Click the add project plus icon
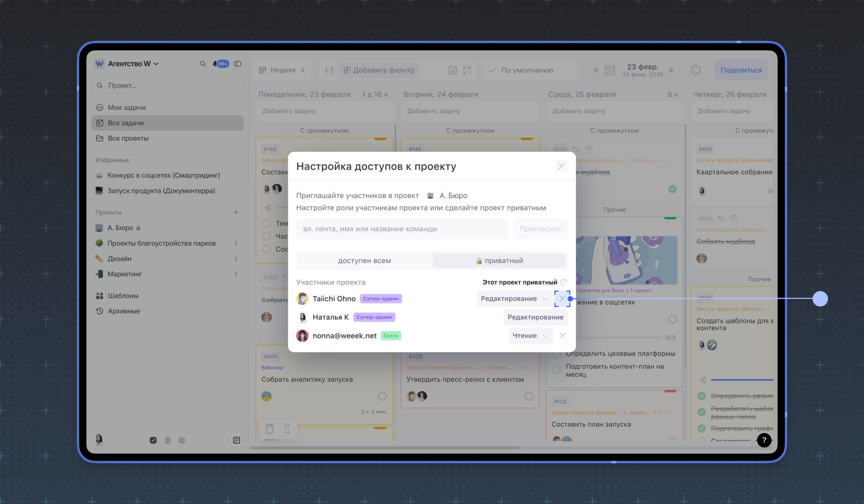The height and width of the screenshot is (504, 864). [236, 212]
